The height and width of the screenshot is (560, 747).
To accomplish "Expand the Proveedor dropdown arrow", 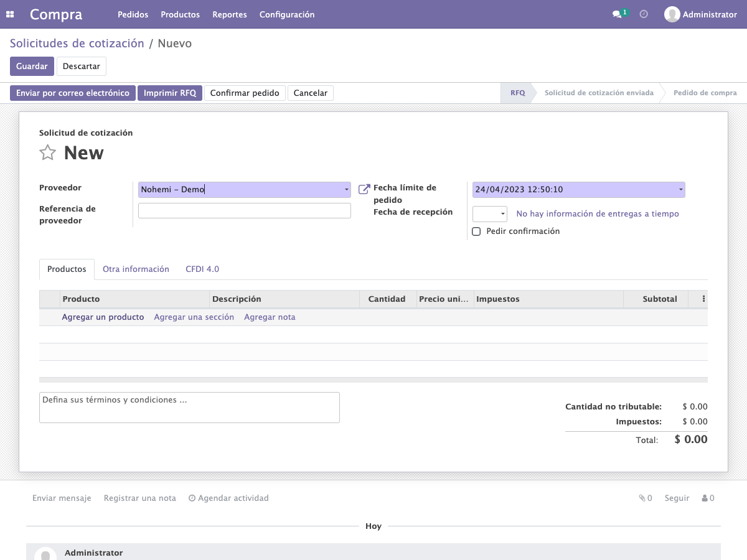I will pos(346,190).
